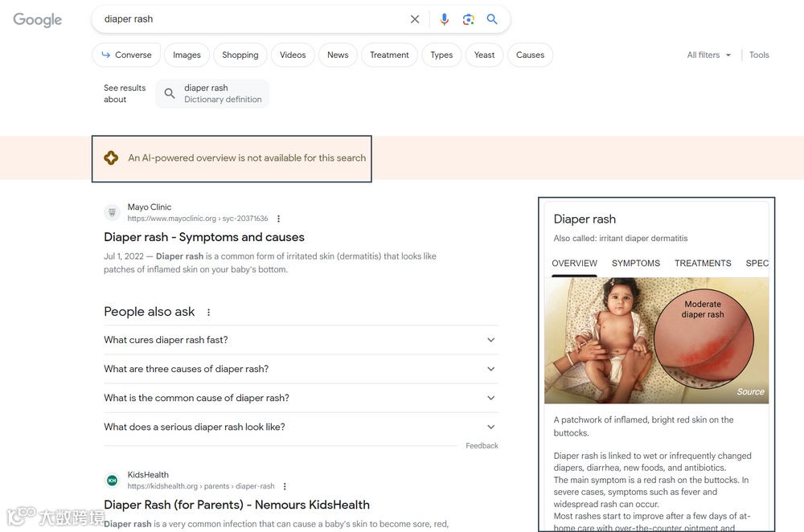Click the AI overview sparkle icon
The height and width of the screenshot is (532, 804).
pyautogui.click(x=111, y=158)
